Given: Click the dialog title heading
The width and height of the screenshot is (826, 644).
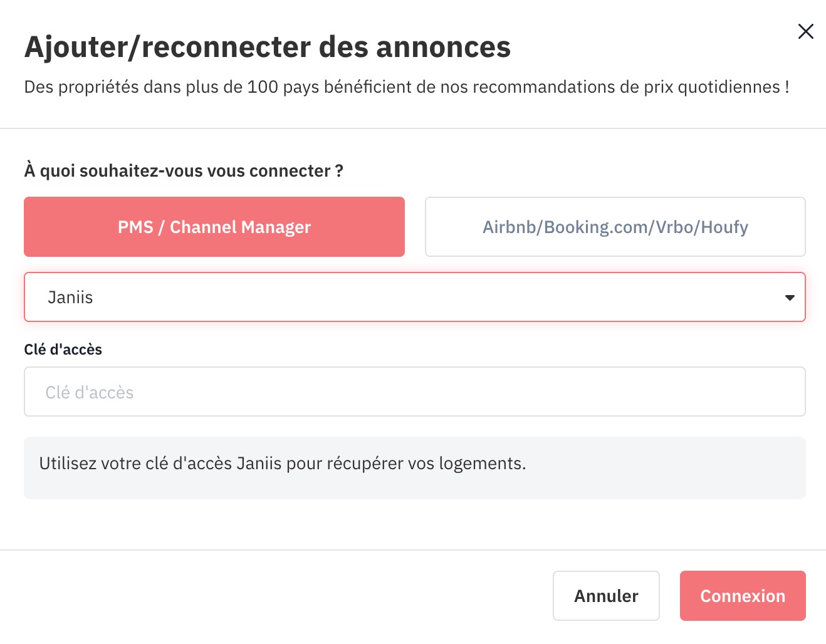Looking at the screenshot, I should (268, 47).
